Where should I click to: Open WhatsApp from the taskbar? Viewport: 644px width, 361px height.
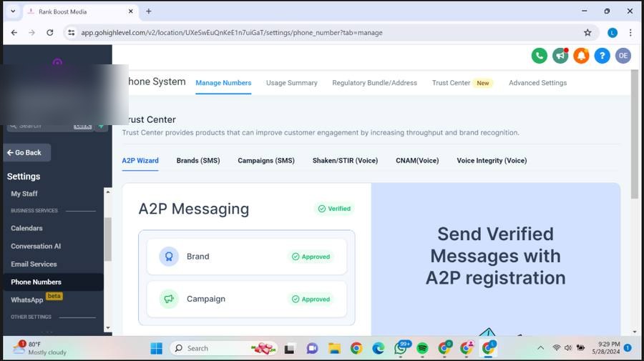(x=401, y=348)
